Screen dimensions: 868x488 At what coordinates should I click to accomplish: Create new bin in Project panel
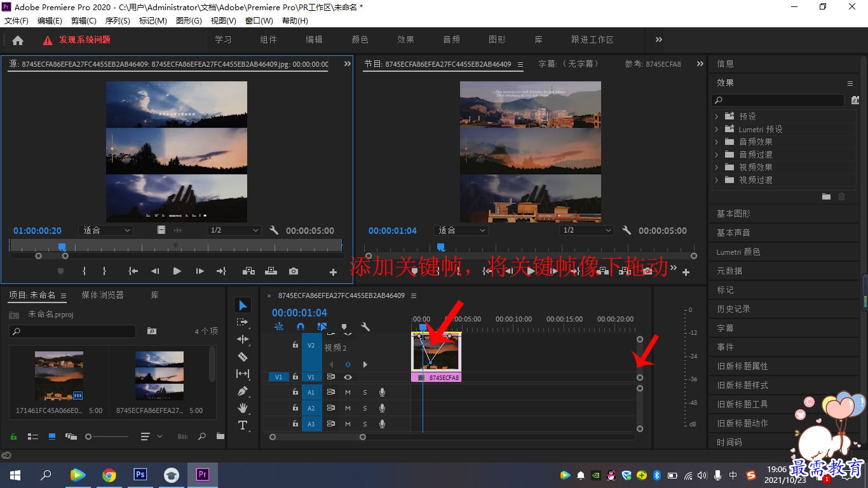point(220,437)
